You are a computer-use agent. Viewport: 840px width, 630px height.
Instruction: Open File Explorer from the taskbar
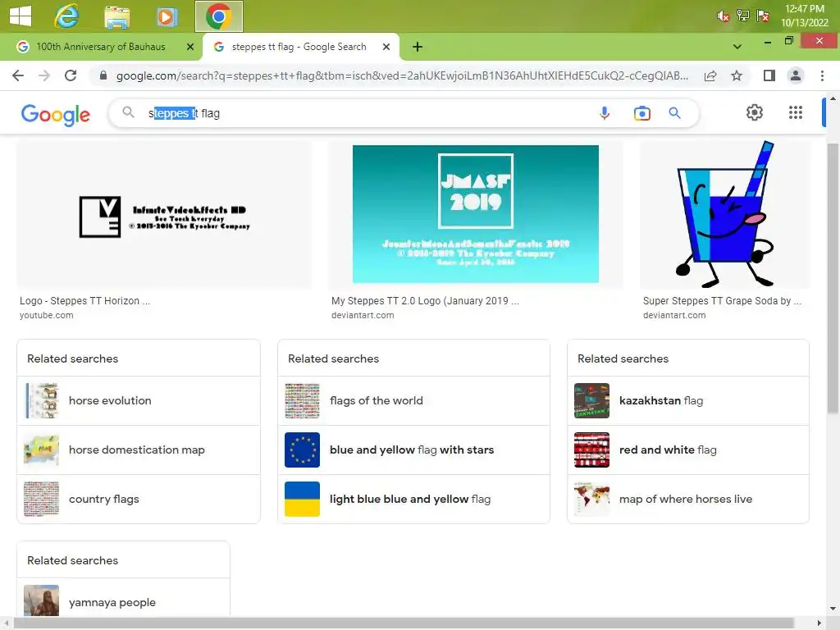point(116,16)
